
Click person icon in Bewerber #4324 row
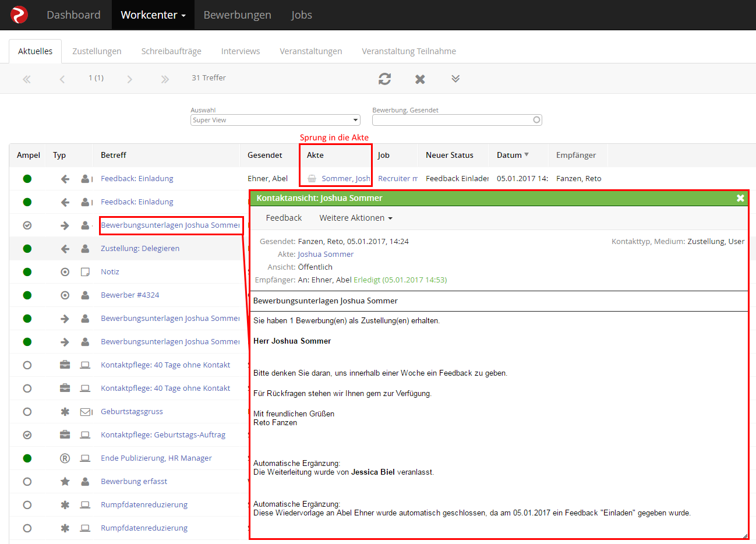point(85,295)
